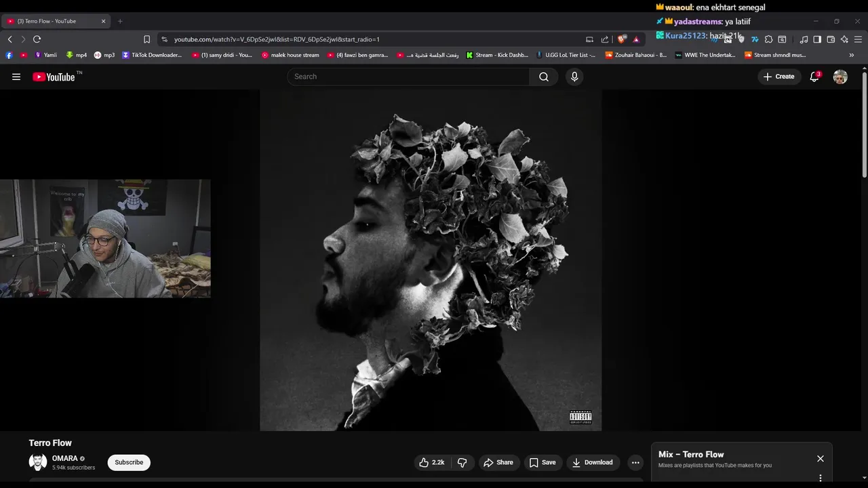Dislike the video with thumbs-down
This screenshot has width=868, height=488.
click(462, 462)
